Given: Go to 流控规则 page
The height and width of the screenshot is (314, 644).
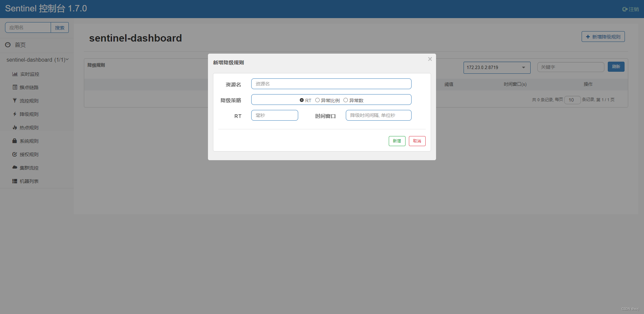Looking at the screenshot, I should coord(29,101).
